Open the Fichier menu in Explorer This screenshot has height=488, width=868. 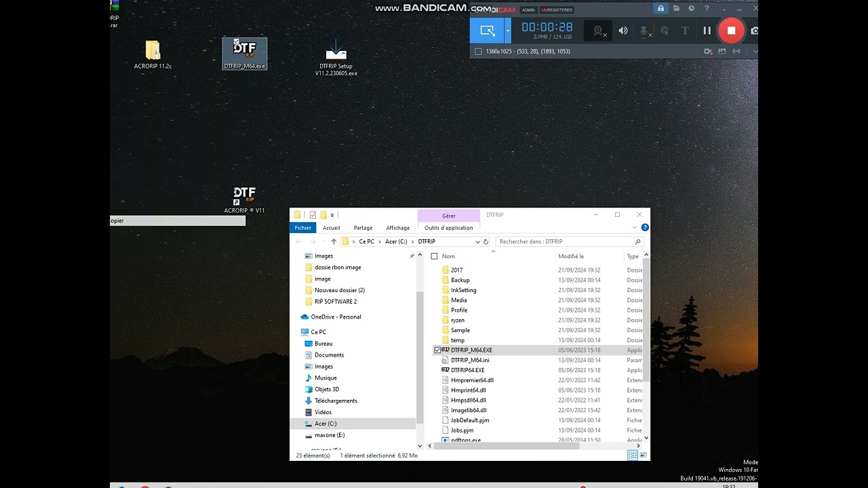point(302,228)
